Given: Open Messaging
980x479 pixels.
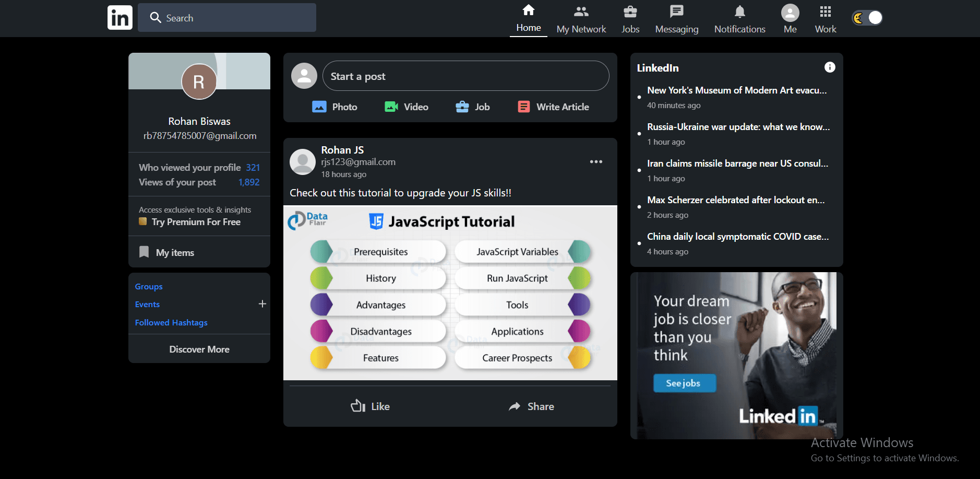Looking at the screenshot, I should coord(677,19).
